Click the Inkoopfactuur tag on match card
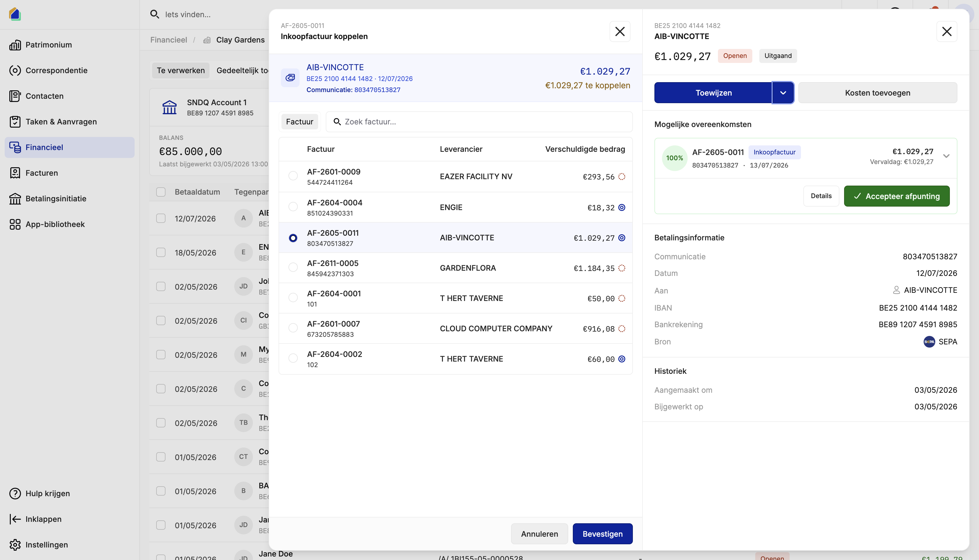Screen dimensions: 979x560 [774, 152]
